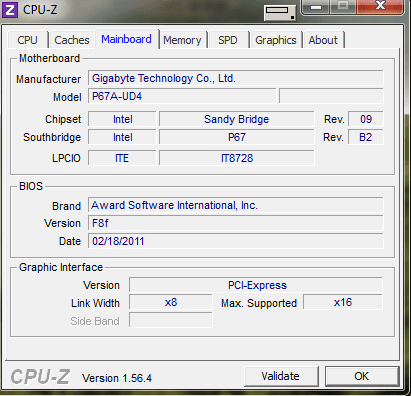The height and width of the screenshot is (396, 411).
Task: View the Graphics tab
Action: tap(276, 40)
